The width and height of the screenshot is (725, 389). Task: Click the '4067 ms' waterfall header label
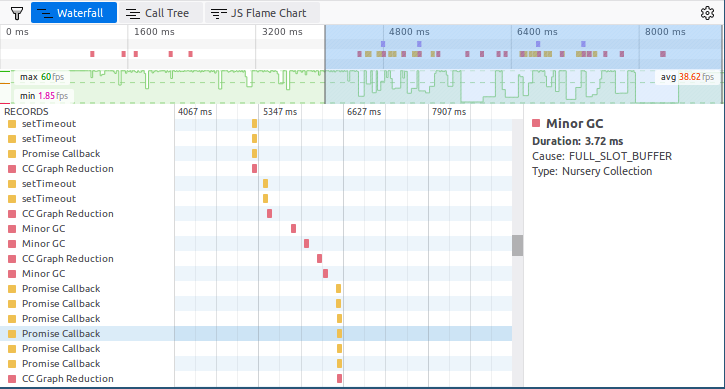click(195, 111)
